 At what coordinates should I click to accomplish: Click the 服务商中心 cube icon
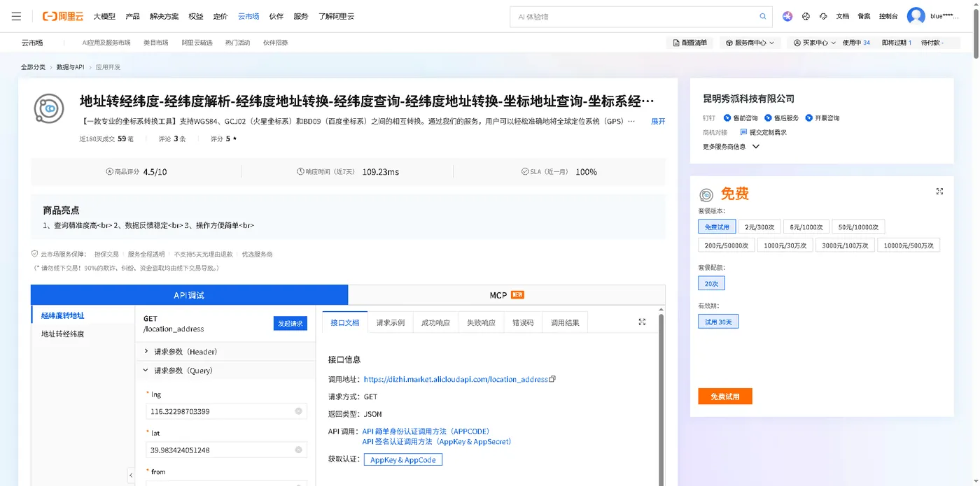click(729, 43)
